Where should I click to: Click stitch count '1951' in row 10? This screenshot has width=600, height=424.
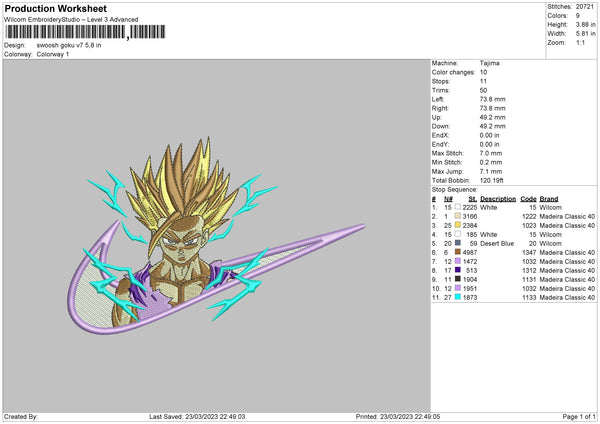click(470, 288)
